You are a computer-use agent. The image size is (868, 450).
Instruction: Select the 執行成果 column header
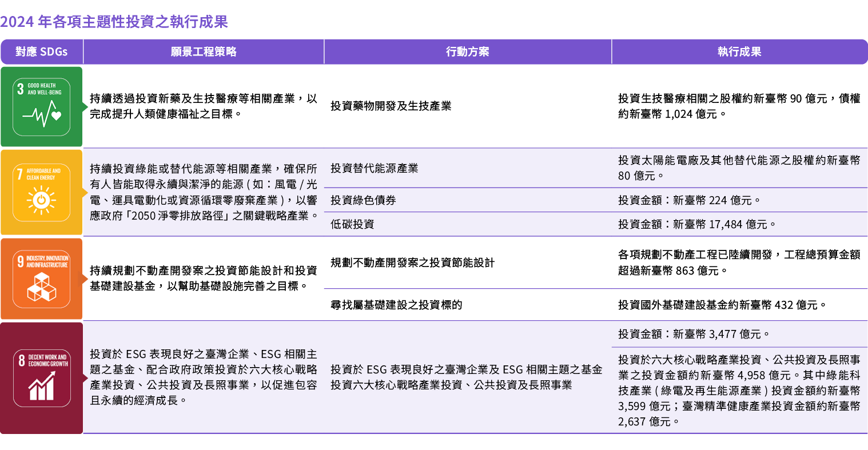tap(739, 51)
